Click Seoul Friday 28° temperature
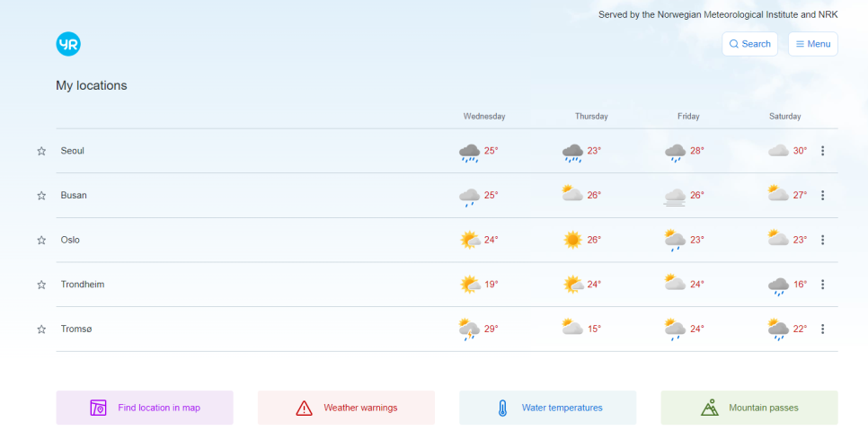868x448 pixels. coord(697,151)
